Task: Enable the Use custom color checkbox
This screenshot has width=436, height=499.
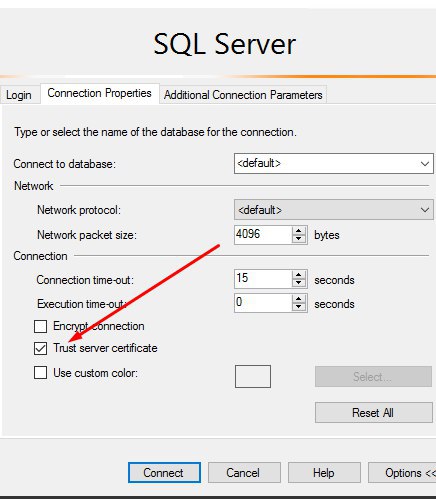Action: [40, 373]
